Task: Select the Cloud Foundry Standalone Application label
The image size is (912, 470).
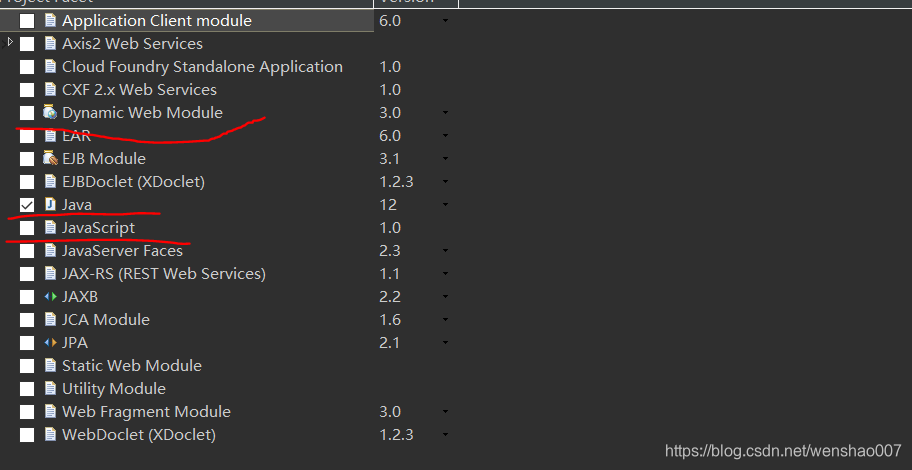Action: point(202,67)
